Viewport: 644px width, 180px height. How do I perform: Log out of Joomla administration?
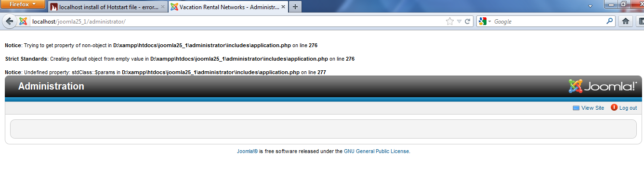click(628, 108)
